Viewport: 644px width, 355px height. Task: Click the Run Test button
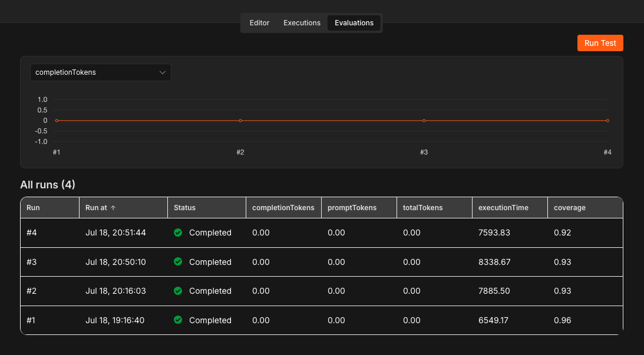[600, 43]
